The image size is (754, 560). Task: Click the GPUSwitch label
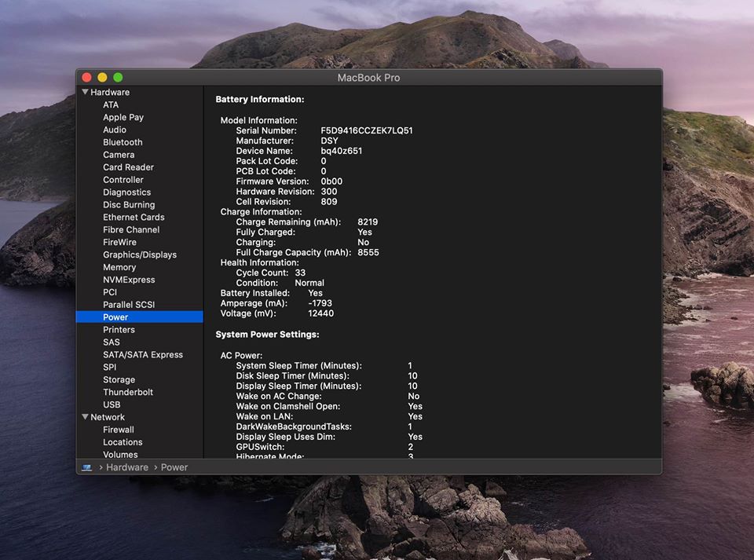coord(260,447)
